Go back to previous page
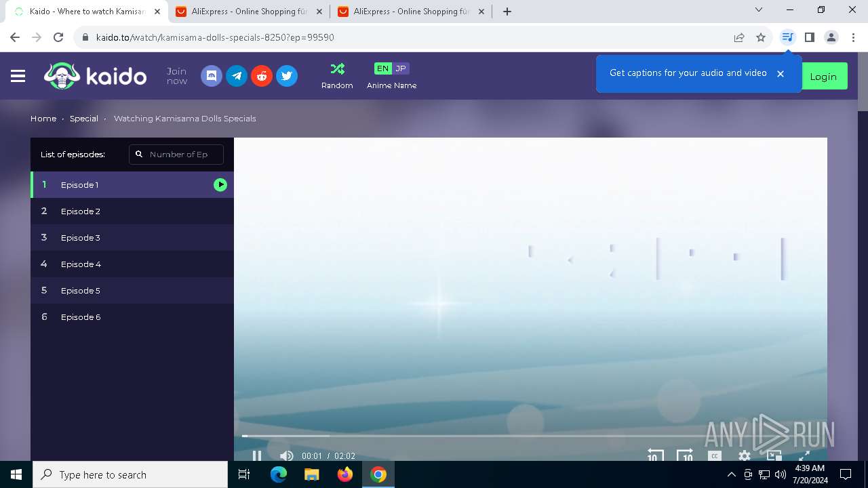 click(x=16, y=37)
